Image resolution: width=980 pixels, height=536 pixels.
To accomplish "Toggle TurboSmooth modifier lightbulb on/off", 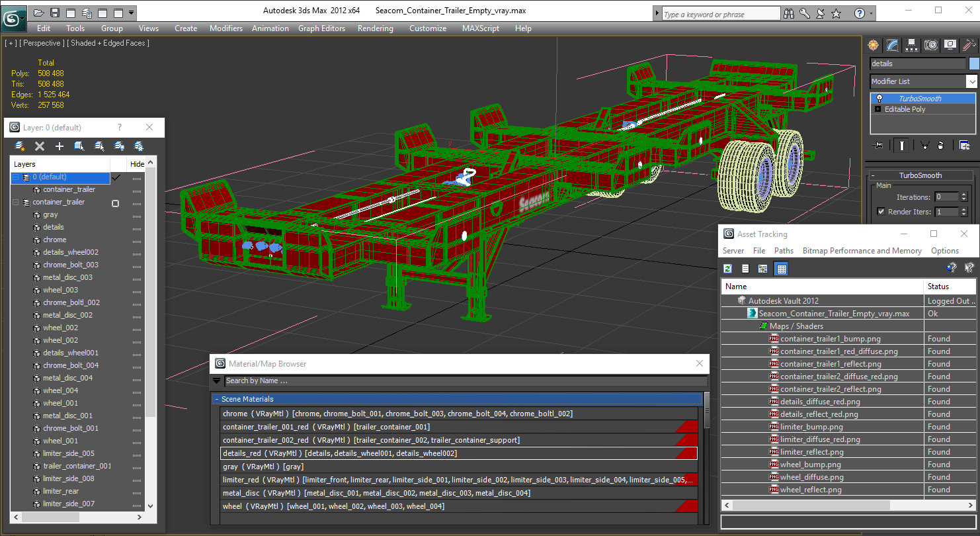I will pyautogui.click(x=879, y=99).
